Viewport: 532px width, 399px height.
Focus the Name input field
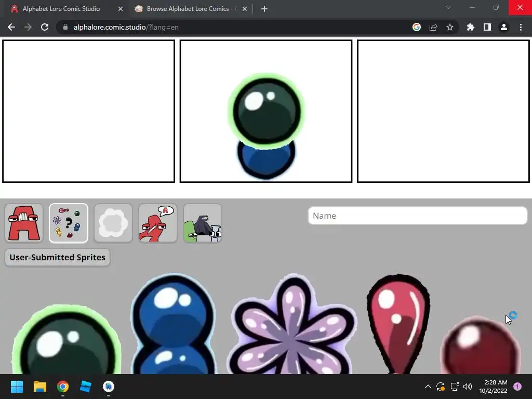coord(417,216)
